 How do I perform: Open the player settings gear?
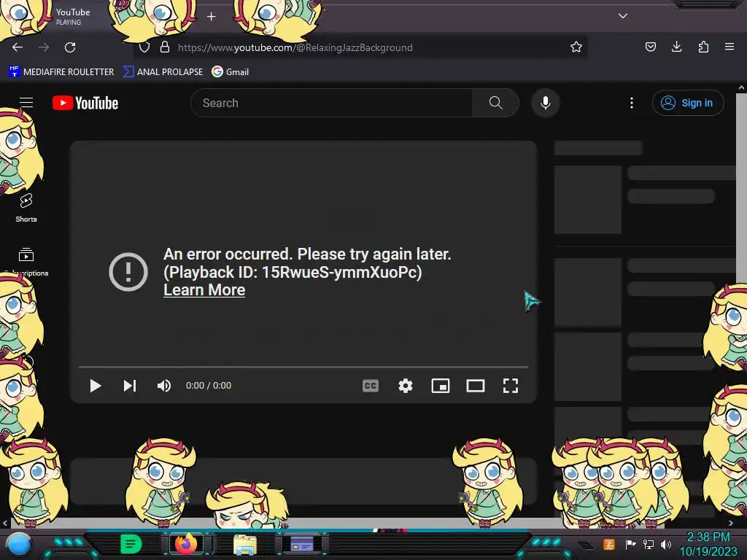(x=406, y=386)
